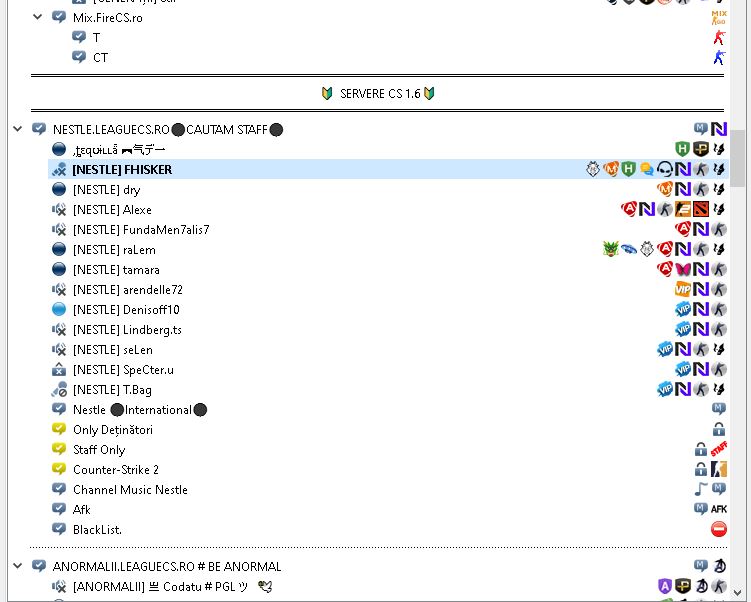Click the moderated M icon on NESTLE.LEAGUECS.RO row

click(701, 128)
